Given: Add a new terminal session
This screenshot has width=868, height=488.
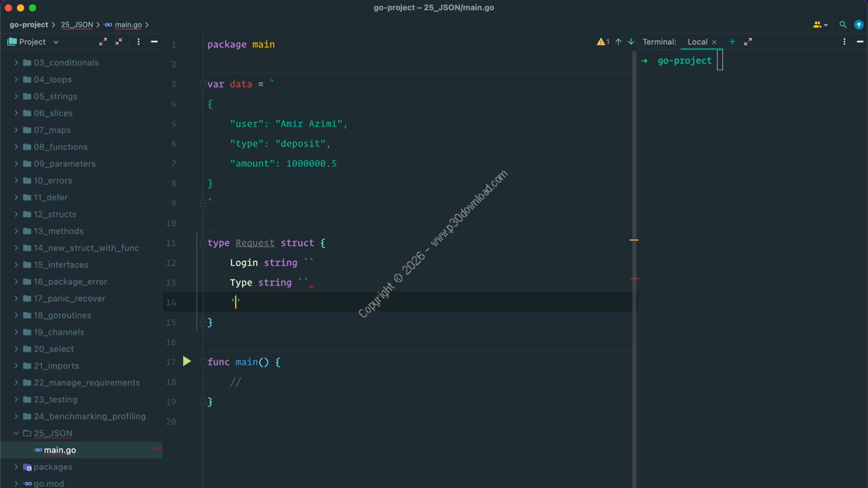Looking at the screenshot, I should click(x=732, y=42).
